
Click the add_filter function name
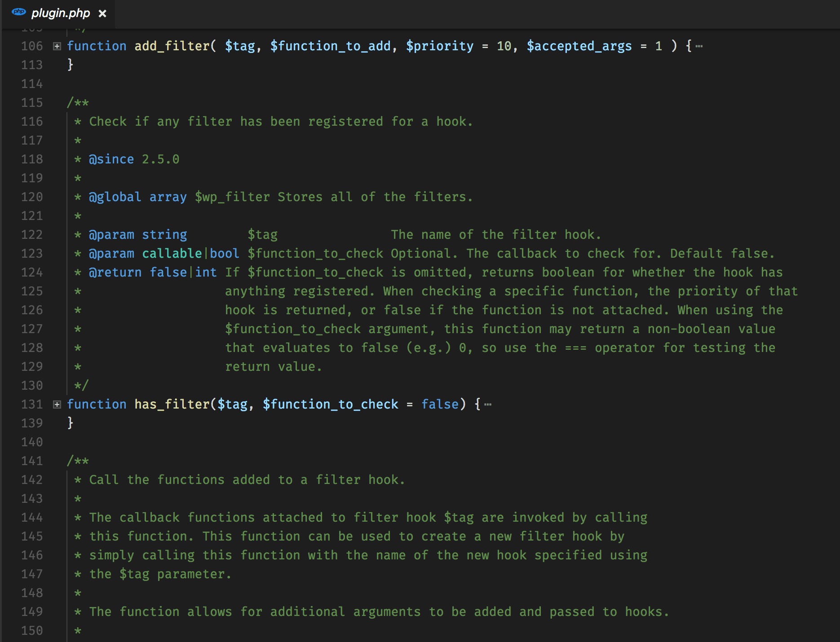172,46
